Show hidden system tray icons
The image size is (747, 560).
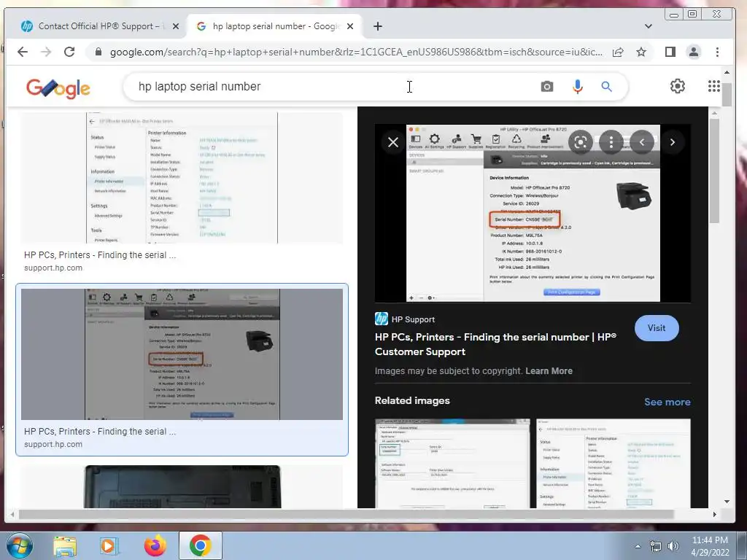638,546
